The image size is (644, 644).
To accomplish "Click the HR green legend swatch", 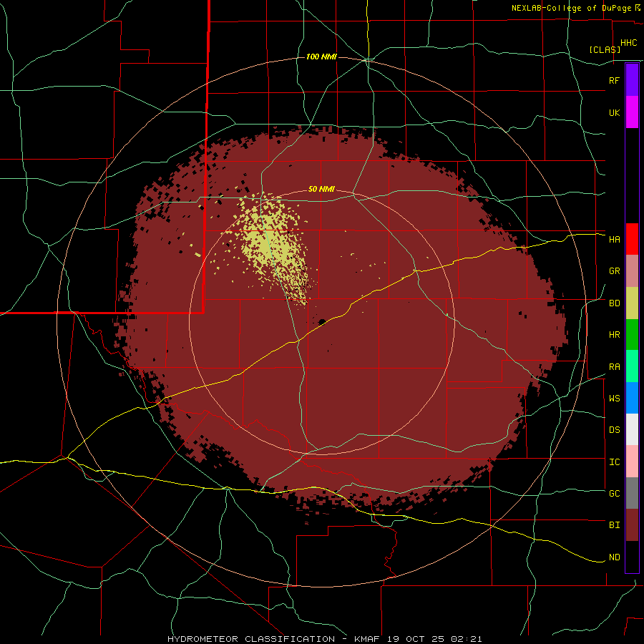I will click(632, 335).
